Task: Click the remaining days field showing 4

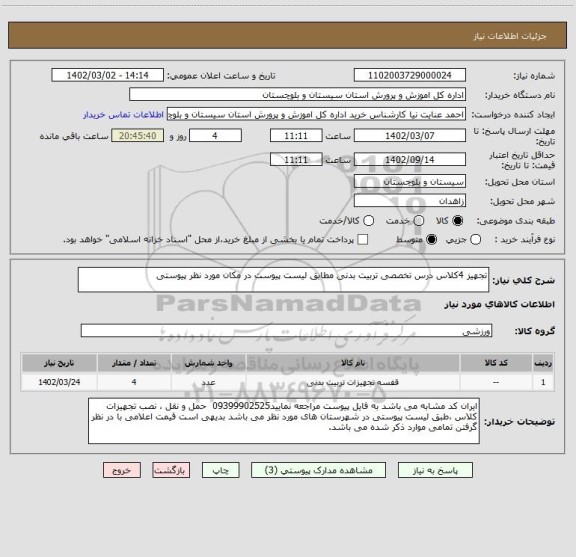Action: 215,136
